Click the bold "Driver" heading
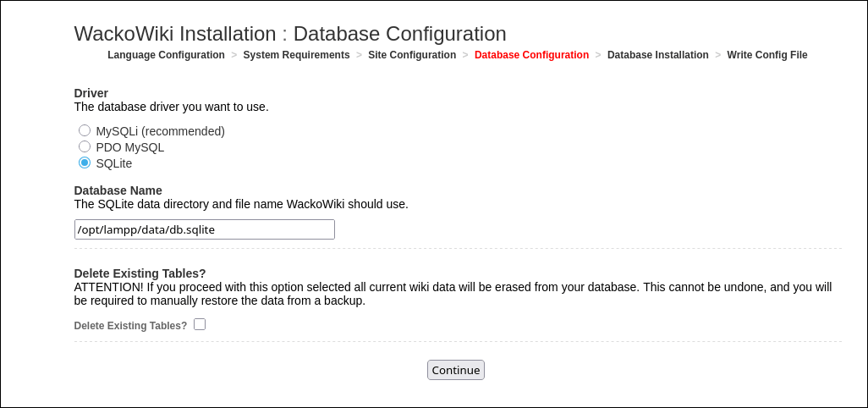This screenshot has width=868, height=408. 91,93
